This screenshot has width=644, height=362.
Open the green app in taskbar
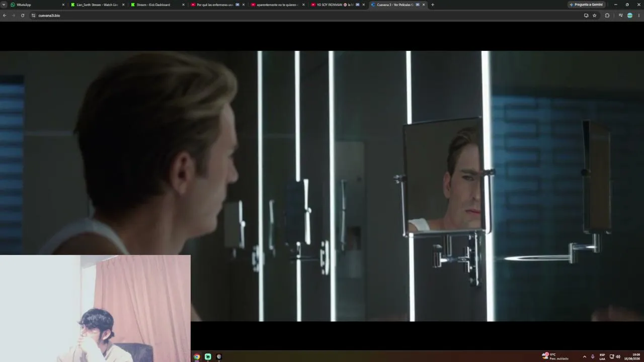point(208,356)
